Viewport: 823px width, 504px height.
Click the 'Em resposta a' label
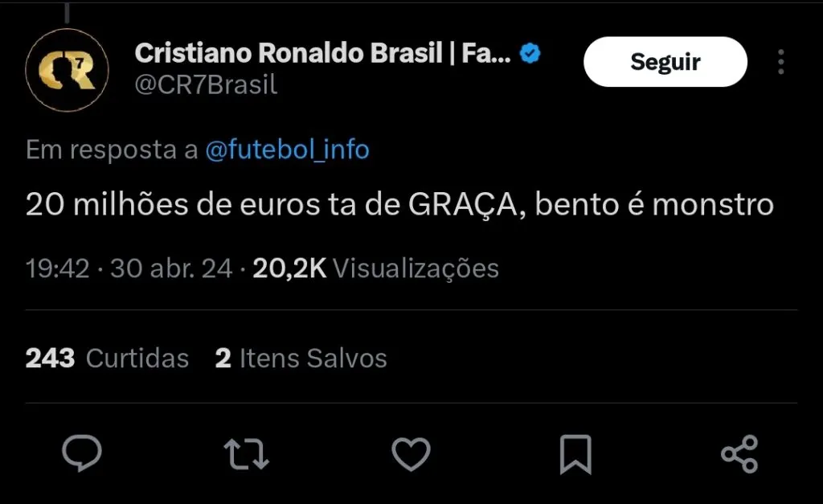click(x=112, y=150)
